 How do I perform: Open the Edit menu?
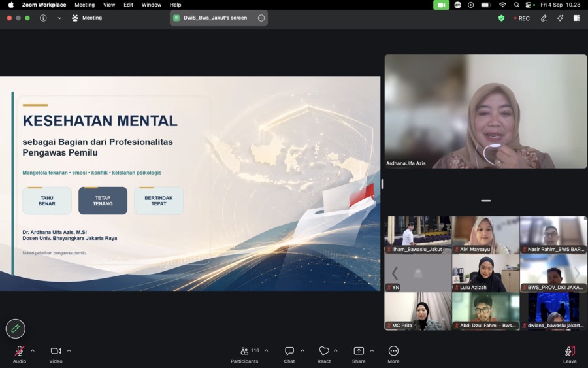coord(128,5)
